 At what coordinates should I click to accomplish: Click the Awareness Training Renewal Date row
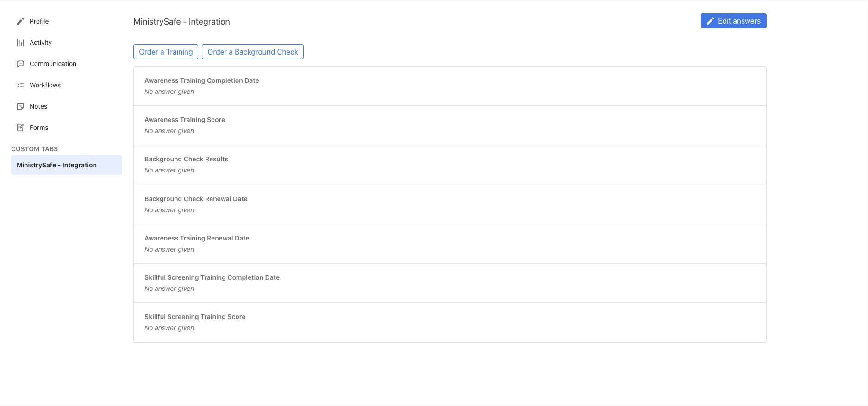[x=449, y=244]
